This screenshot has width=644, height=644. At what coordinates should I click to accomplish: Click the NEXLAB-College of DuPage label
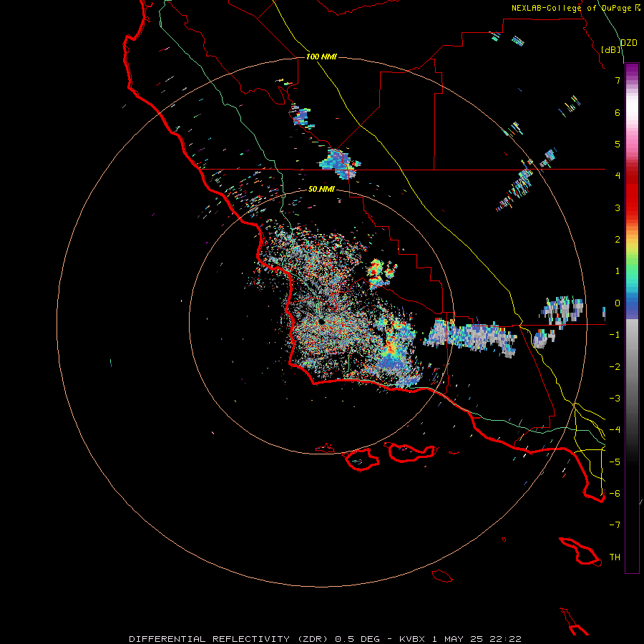571,8
